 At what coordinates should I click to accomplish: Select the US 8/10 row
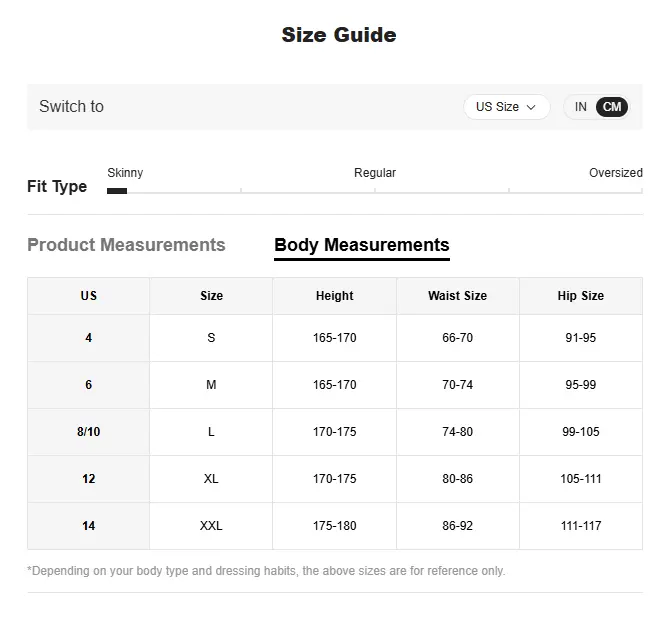(89, 432)
